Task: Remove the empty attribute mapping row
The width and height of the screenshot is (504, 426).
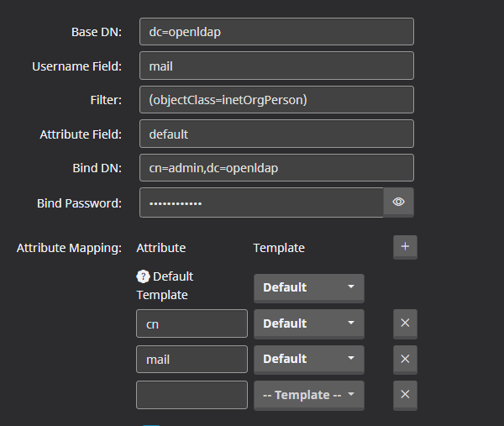Action: tap(405, 395)
